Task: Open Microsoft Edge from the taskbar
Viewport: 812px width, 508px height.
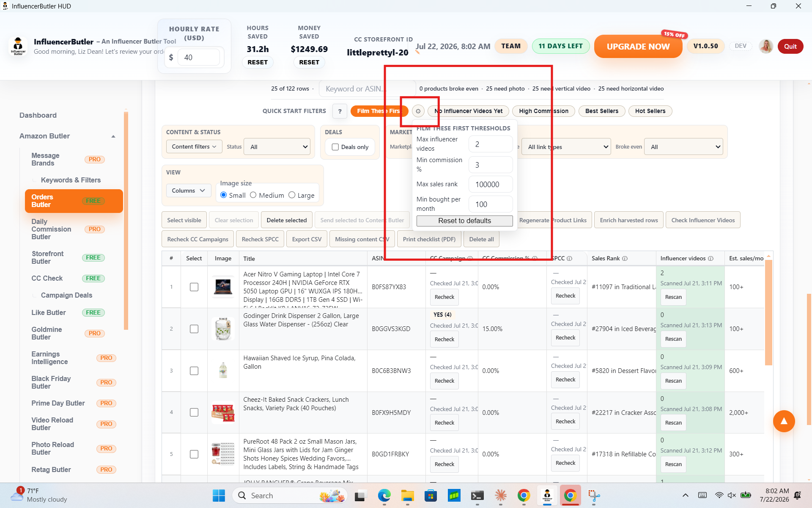Action: (x=384, y=495)
